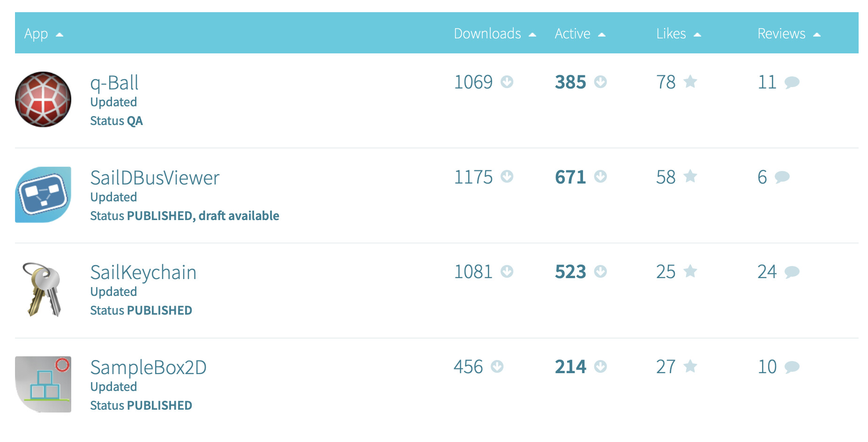Open the SailDBusViewer title link
Viewport: 868px width, 442px height.
(155, 178)
